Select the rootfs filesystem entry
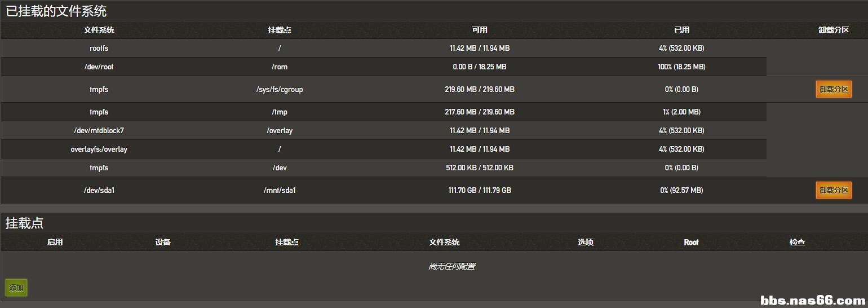This screenshot has width=868, height=308. click(99, 48)
